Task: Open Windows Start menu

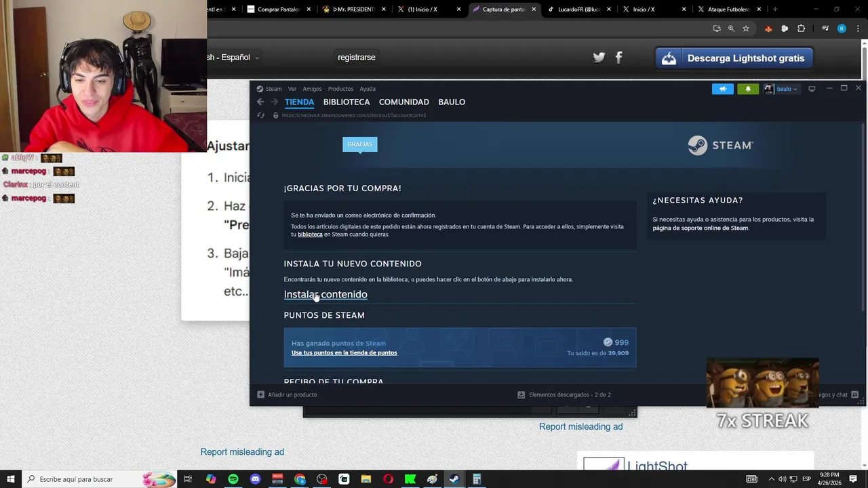Action: (x=10, y=479)
